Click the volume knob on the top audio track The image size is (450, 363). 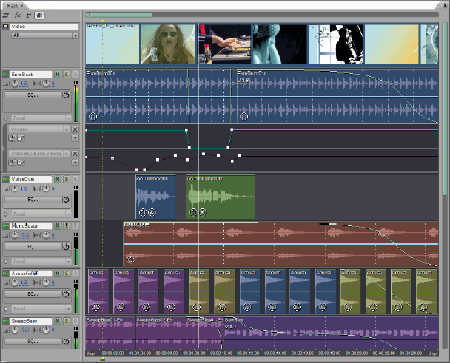tap(15, 84)
